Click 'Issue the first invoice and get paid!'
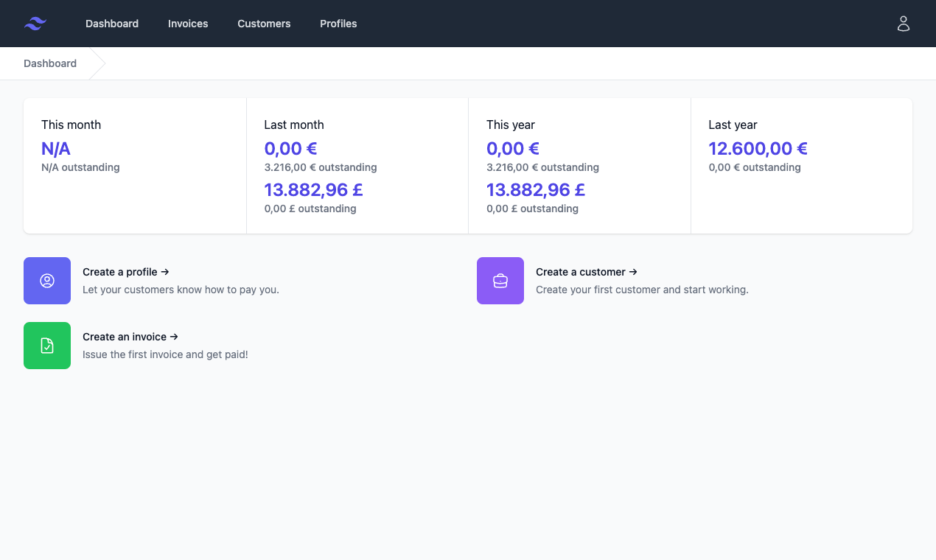This screenshot has width=936, height=560. (x=165, y=354)
